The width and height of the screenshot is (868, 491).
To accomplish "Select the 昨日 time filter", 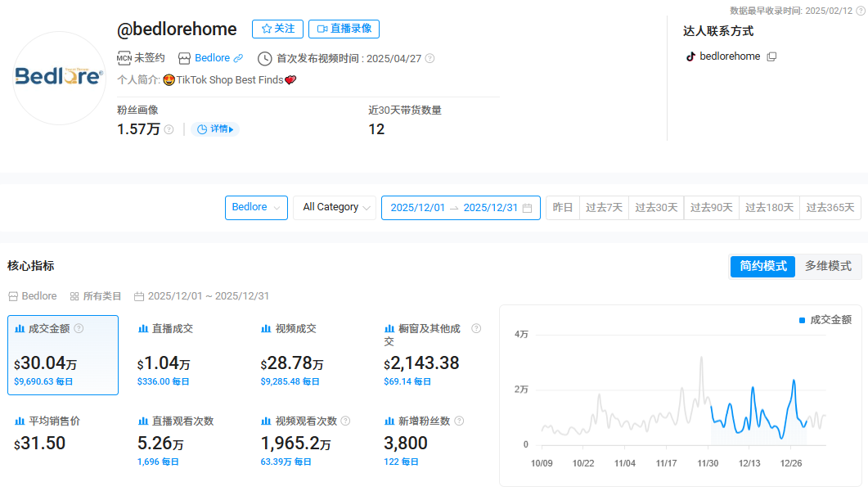I will click(562, 208).
